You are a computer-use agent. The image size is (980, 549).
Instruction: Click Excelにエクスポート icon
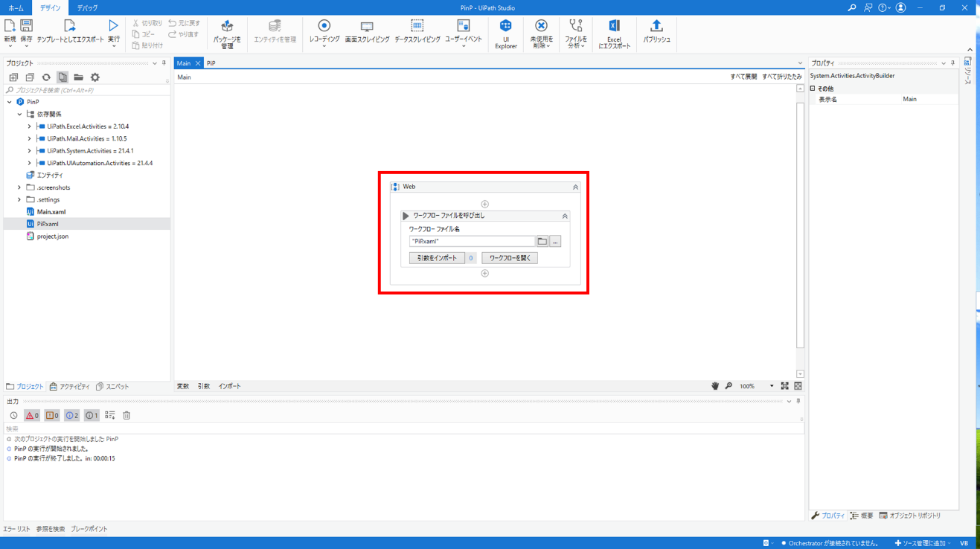coord(614,26)
